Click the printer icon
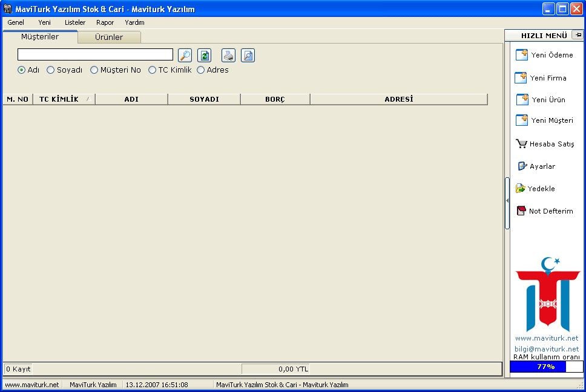This screenshot has height=392, width=586. tap(228, 55)
